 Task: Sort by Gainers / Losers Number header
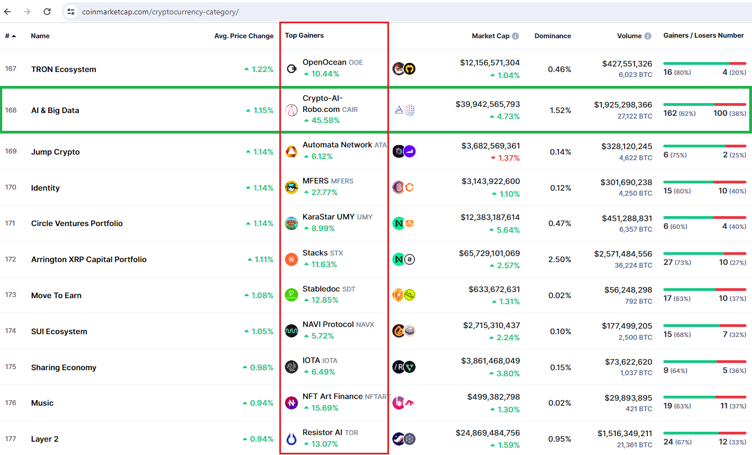[x=703, y=36]
